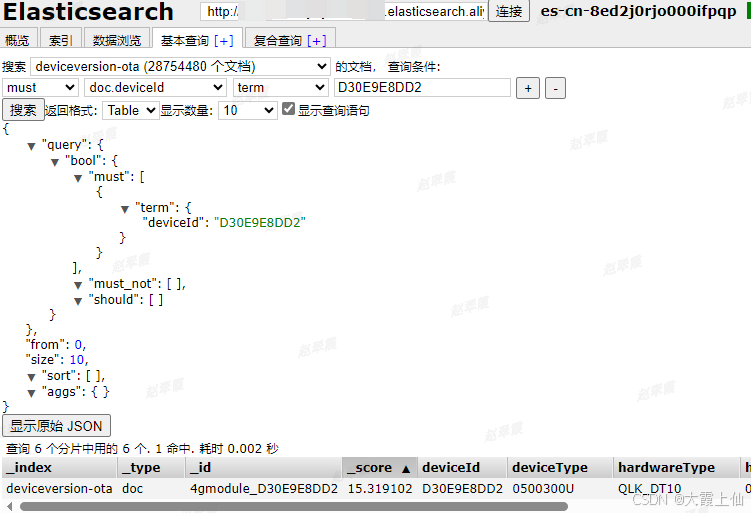Toggle the "must_not" array node
The width and height of the screenshot is (751, 513).
click(78, 285)
